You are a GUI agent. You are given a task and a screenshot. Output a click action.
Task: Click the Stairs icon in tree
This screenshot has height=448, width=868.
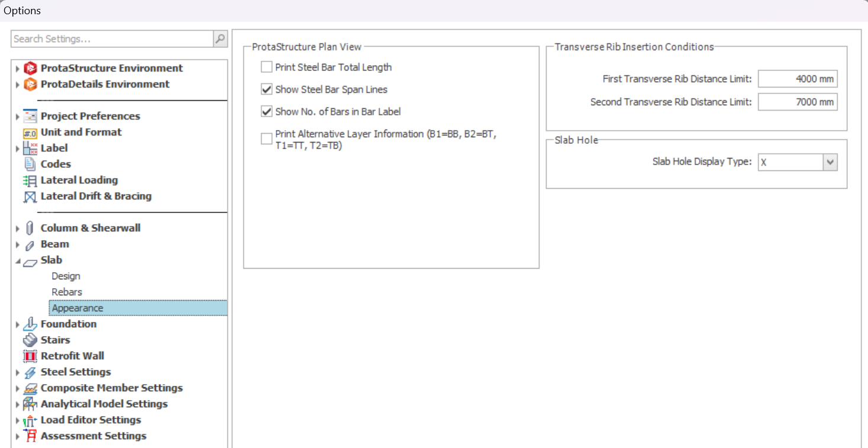(x=30, y=340)
